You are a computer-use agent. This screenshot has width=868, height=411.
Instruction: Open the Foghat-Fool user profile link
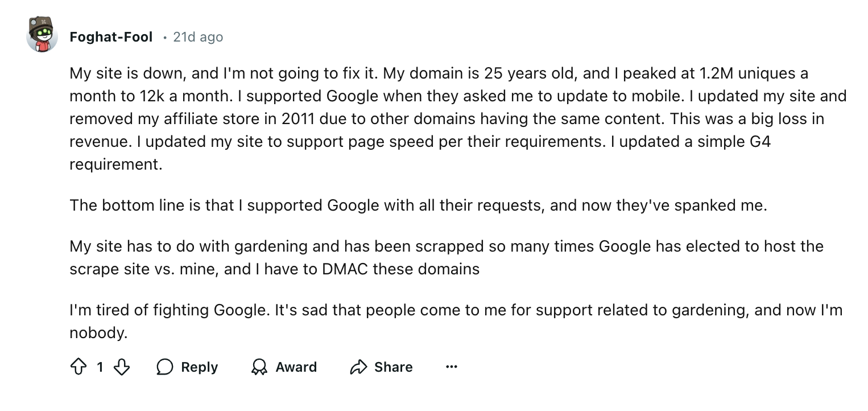111,37
